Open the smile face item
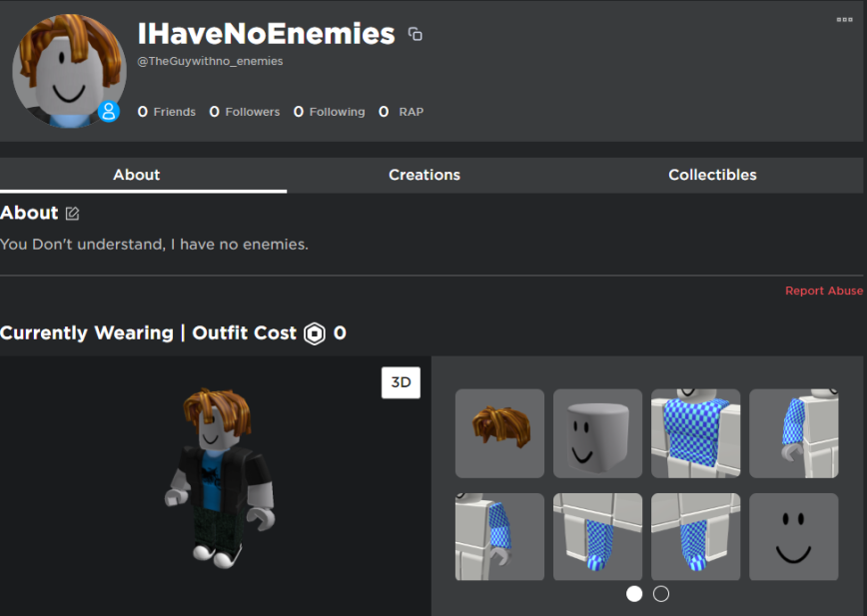867x616 pixels. [793, 536]
